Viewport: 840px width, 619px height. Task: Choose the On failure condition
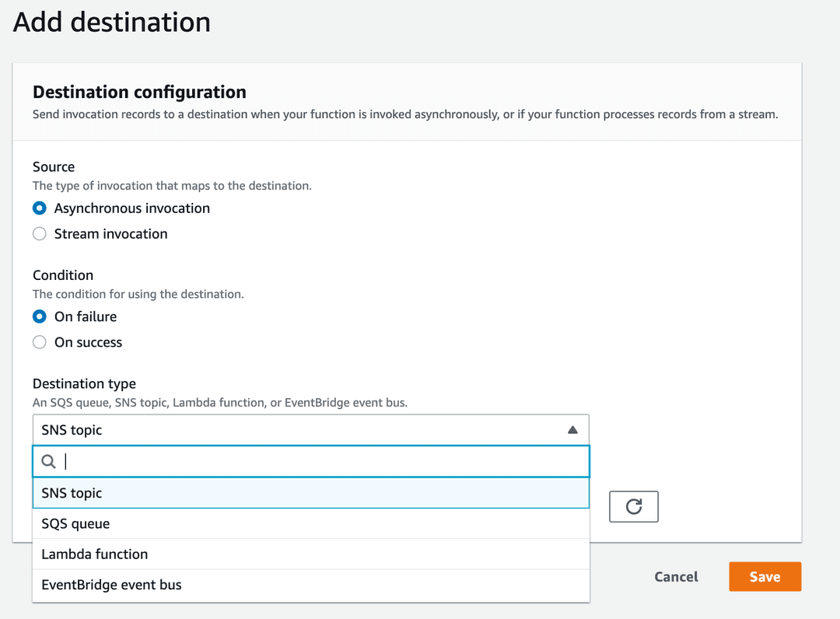(x=39, y=316)
